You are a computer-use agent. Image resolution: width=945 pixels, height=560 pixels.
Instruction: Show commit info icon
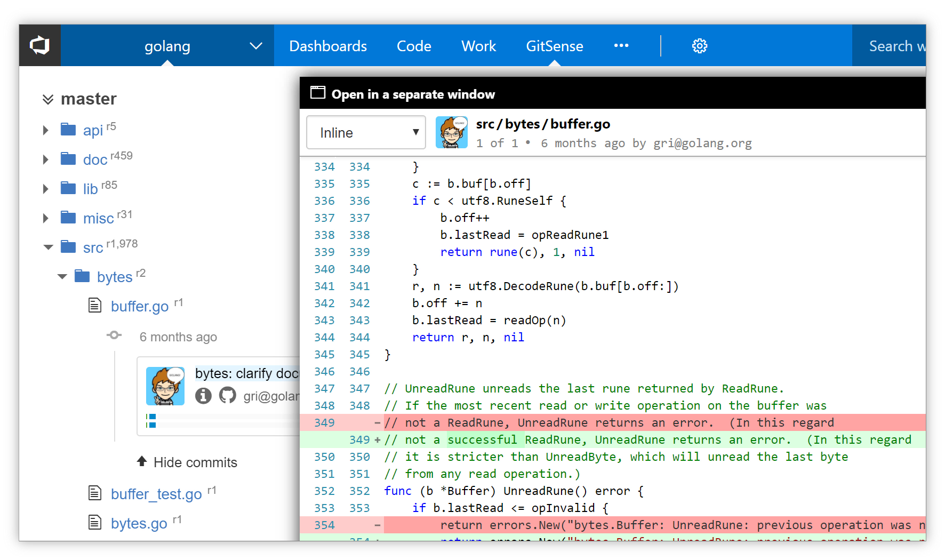pyautogui.click(x=203, y=396)
